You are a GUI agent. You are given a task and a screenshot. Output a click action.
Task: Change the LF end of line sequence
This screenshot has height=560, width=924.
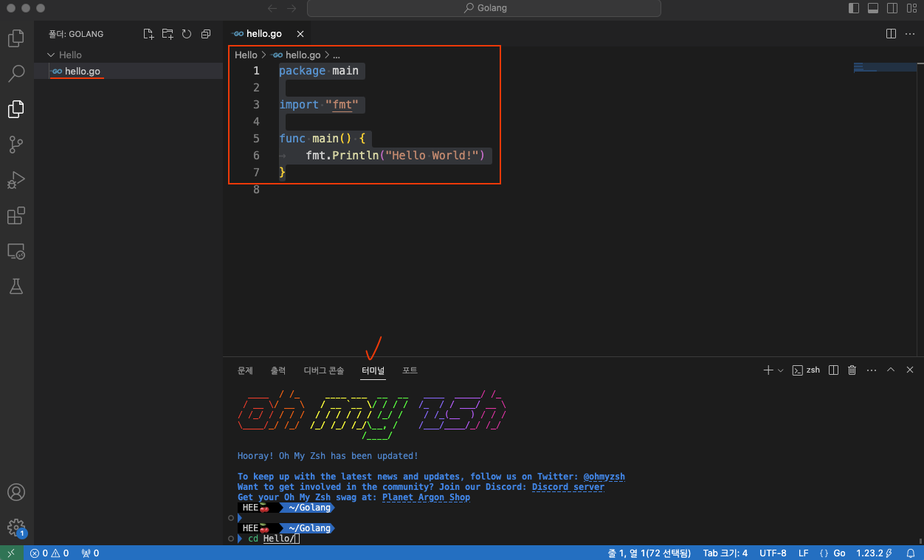pyautogui.click(x=803, y=553)
